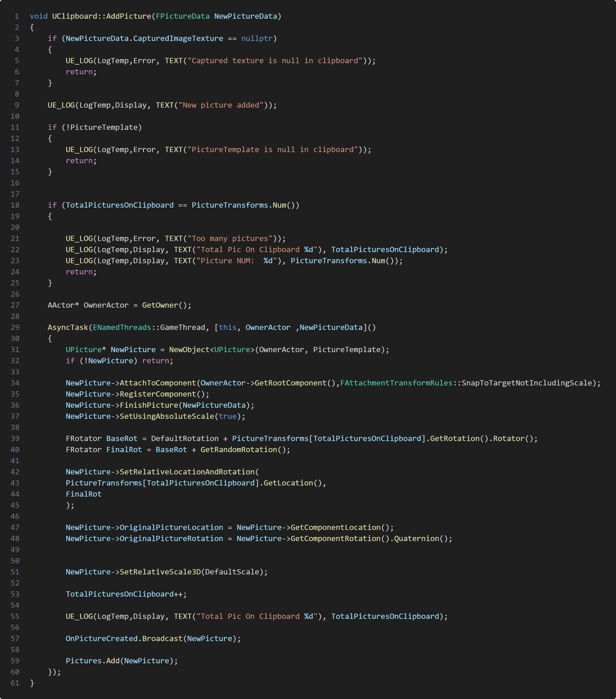
Task: Click the FinishPicture method call
Action: pos(149,405)
